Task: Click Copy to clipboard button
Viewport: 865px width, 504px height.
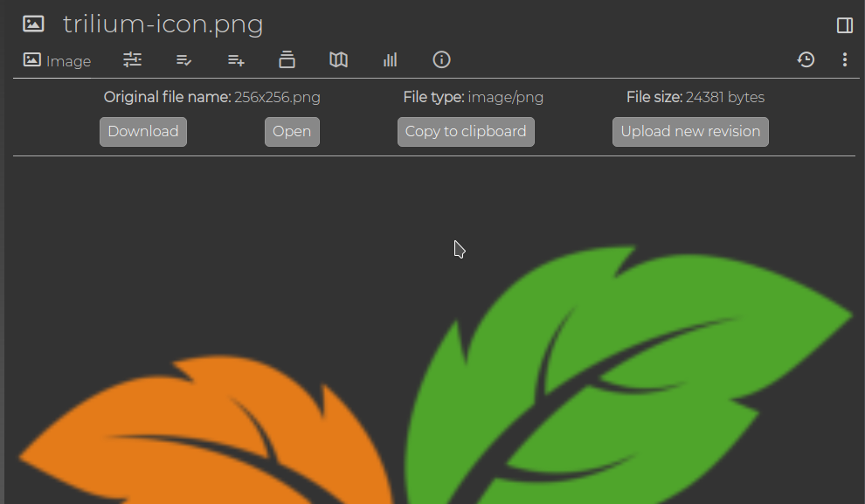Action: (466, 132)
